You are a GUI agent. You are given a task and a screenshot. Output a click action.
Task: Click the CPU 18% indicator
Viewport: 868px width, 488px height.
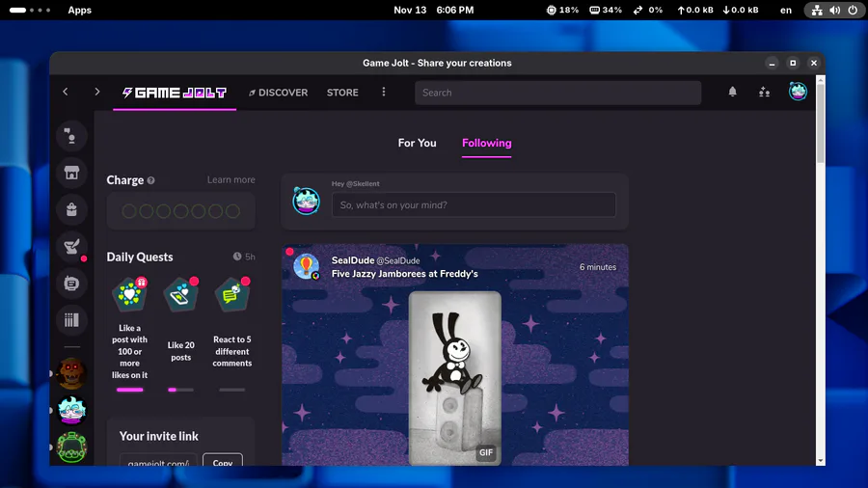point(562,10)
